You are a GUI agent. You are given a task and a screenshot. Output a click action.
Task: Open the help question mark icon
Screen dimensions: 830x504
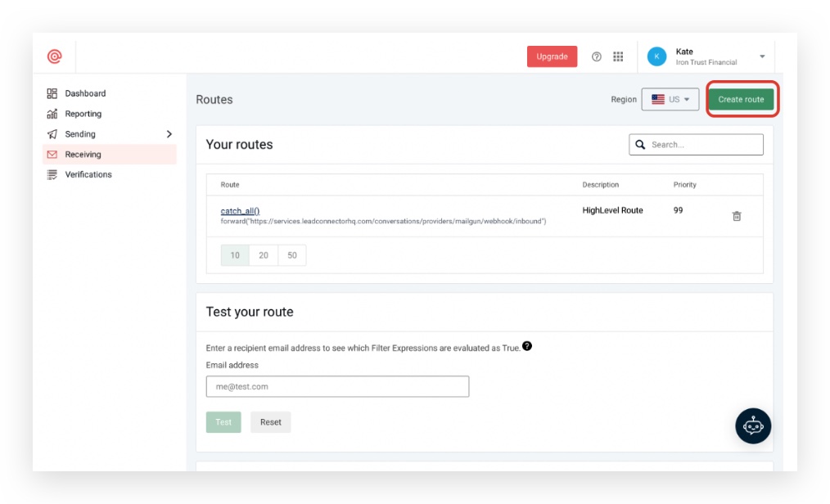click(x=597, y=56)
